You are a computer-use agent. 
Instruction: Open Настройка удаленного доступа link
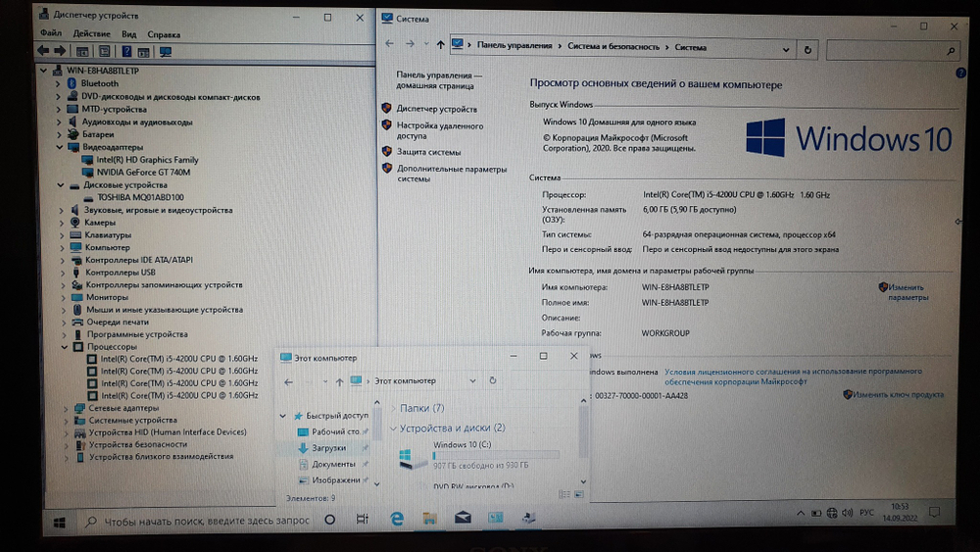pos(440,130)
